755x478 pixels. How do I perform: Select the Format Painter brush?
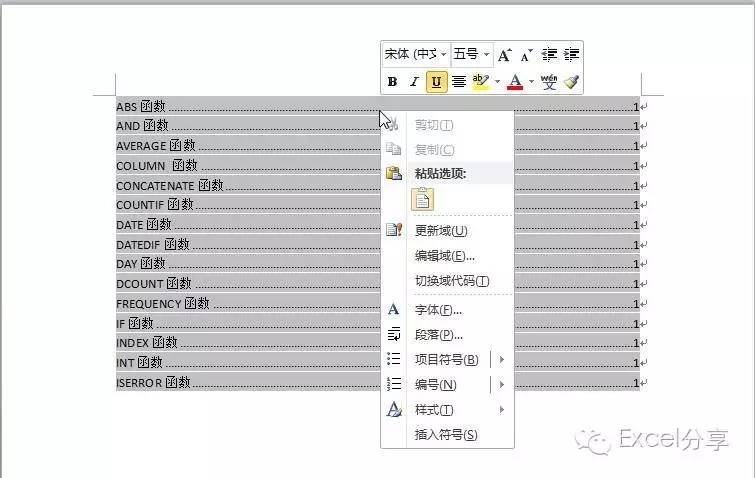tap(572, 82)
